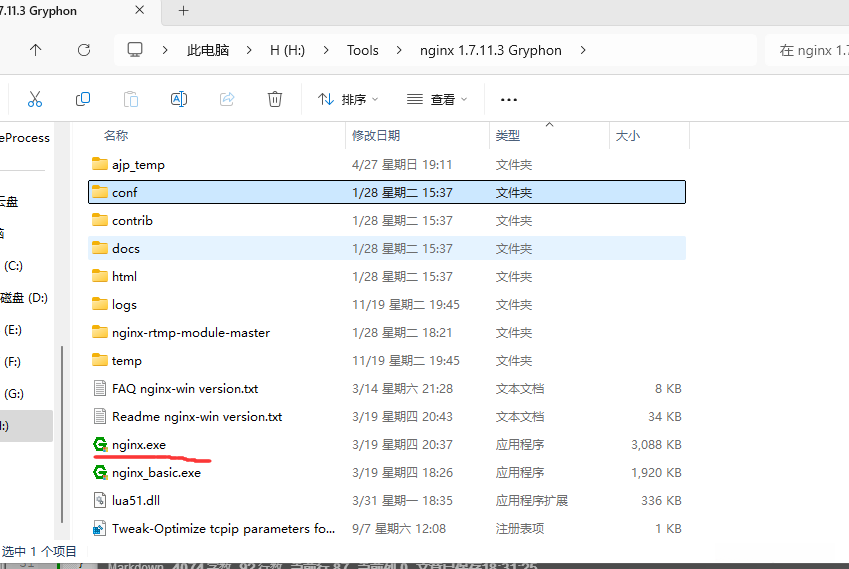Click the nginx-rtmp-module-master folder icon
The image size is (849, 569).
[x=100, y=332]
